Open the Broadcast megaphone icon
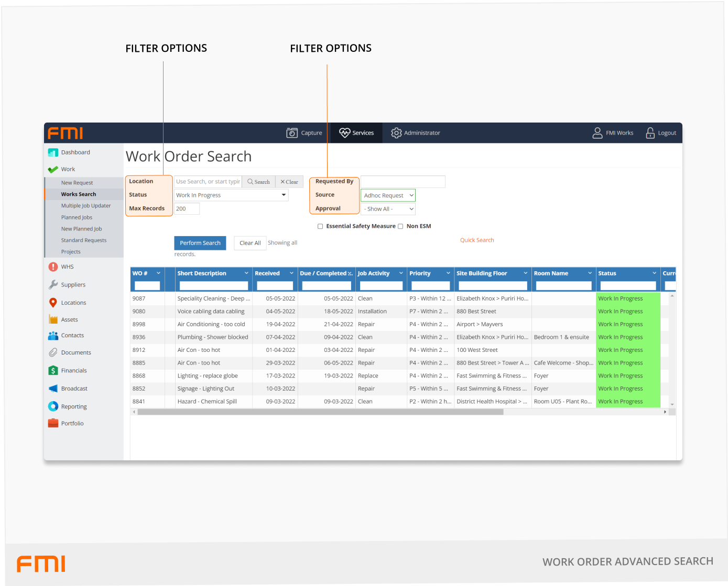This screenshot has height=586, width=728. point(53,389)
